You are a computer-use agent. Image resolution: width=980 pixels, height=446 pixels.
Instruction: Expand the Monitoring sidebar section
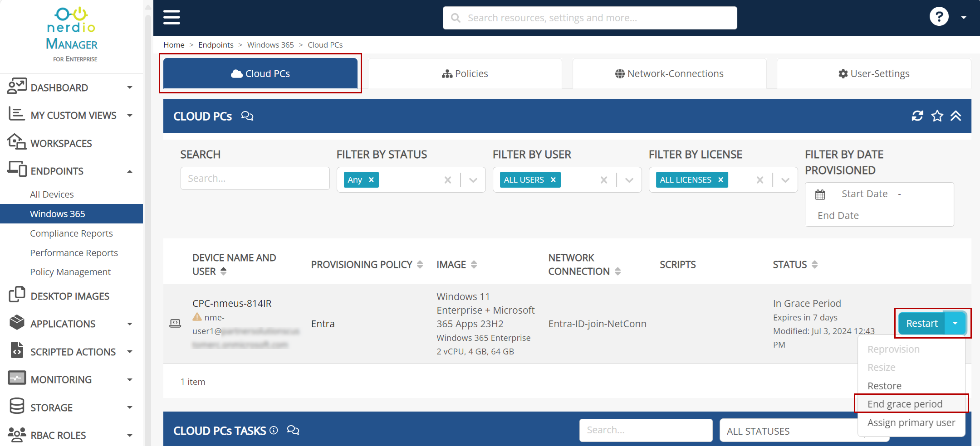(130, 380)
